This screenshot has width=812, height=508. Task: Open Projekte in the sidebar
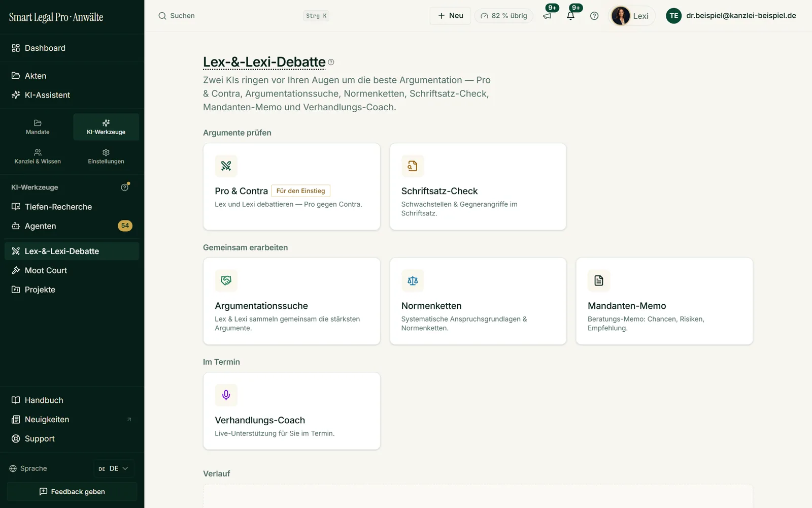pyautogui.click(x=72, y=290)
